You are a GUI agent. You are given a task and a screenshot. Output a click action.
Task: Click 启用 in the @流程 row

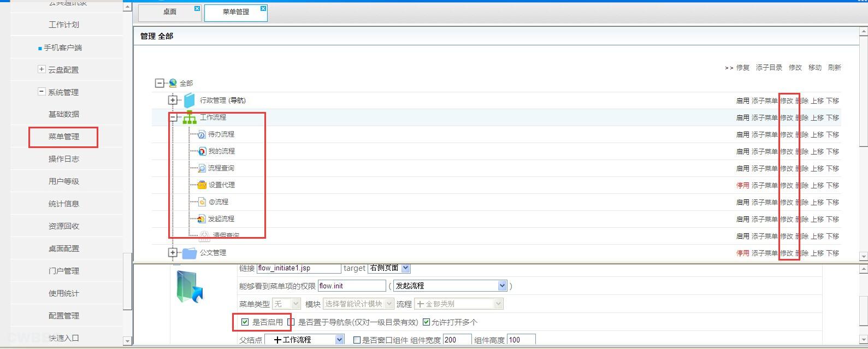coord(743,203)
